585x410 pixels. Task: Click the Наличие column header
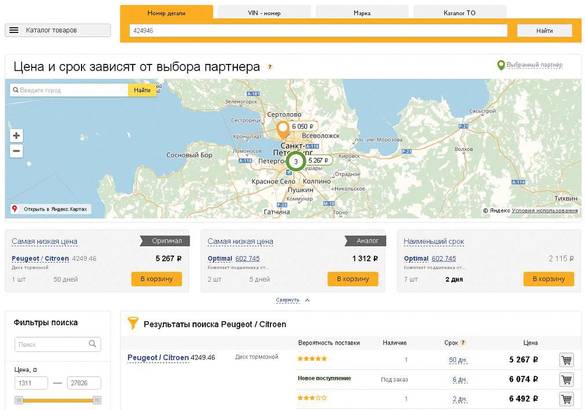coord(394,342)
